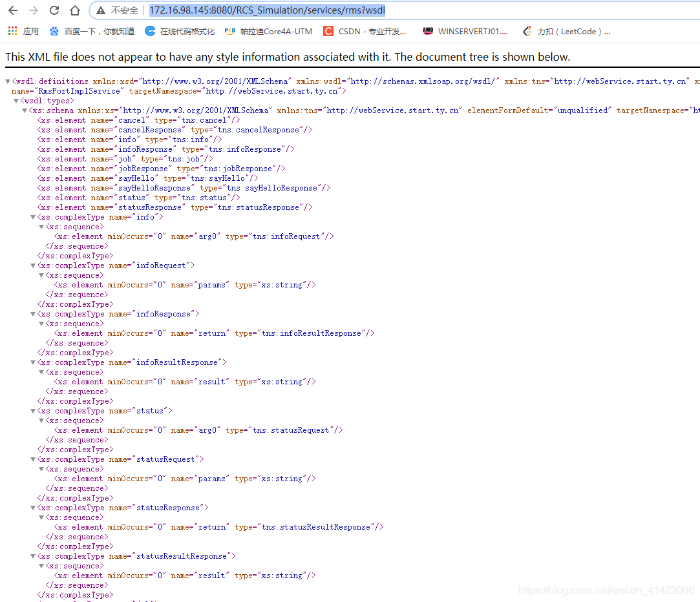The height and width of the screenshot is (602, 700).
Task: Click the browser forward arrow
Action: point(34,10)
